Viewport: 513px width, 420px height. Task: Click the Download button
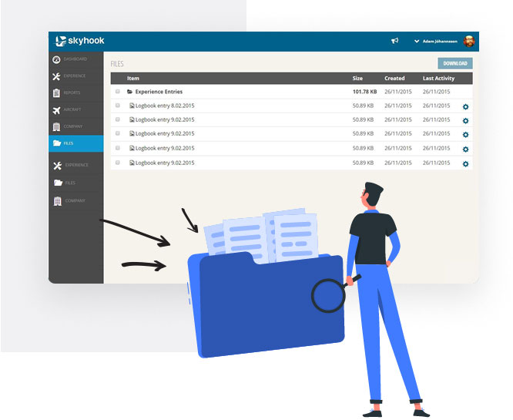(454, 63)
